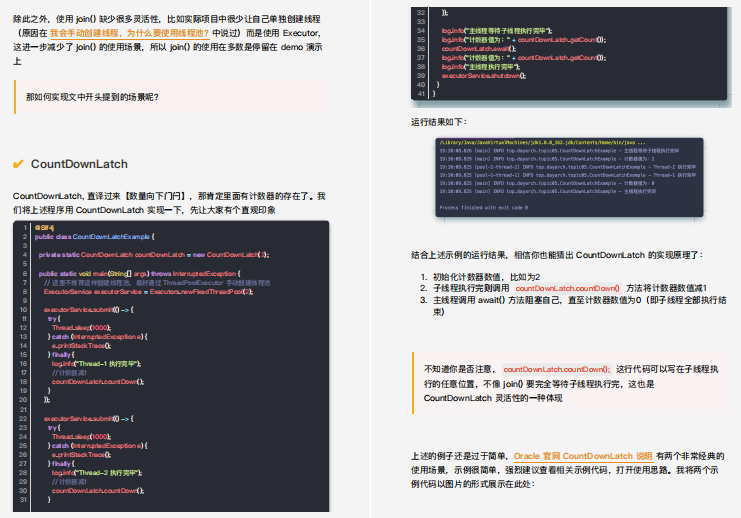Screen dimensions: 741x518
Task: Click list item 3 about 主线程调用 await()
Action: tap(579, 306)
